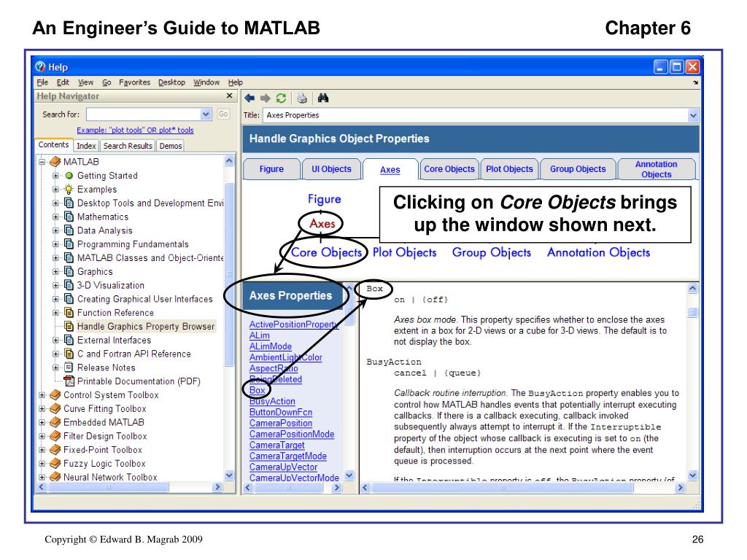Open the plot tools example link
747x560 pixels.
tap(135, 130)
